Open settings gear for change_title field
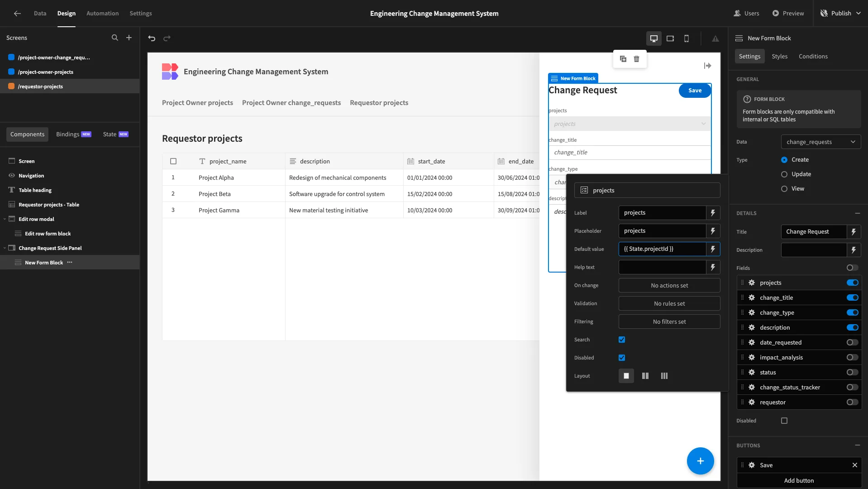The image size is (868, 489). pos(752,297)
